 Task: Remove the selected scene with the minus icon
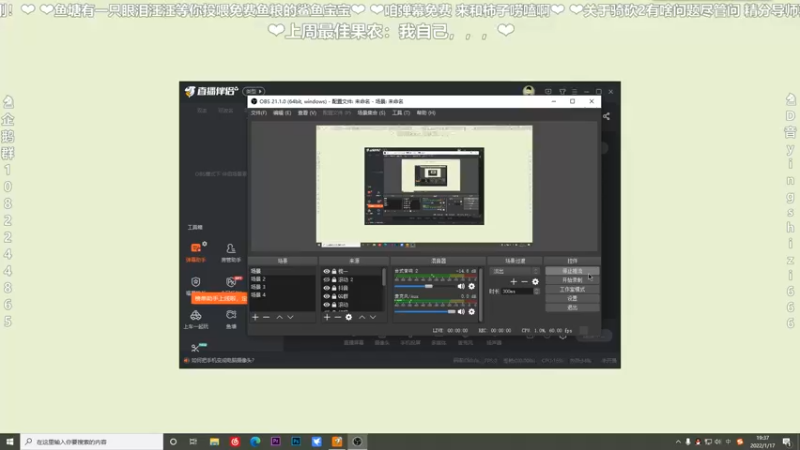coord(266,317)
